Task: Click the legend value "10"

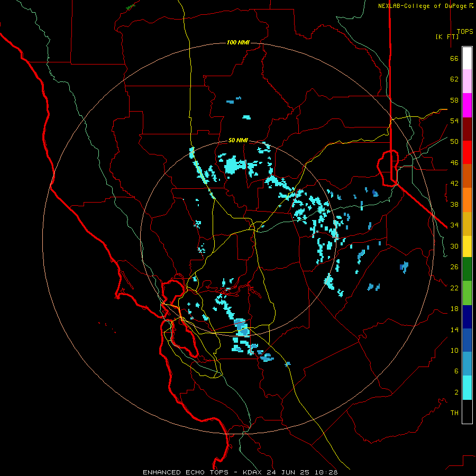Action: pos(454,350)
